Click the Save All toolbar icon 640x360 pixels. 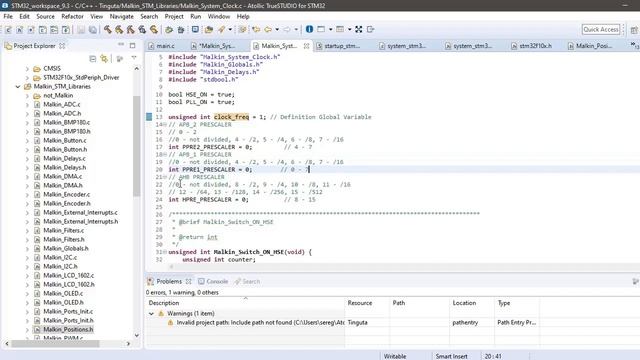pyautogui.click(x=93, y=29)
